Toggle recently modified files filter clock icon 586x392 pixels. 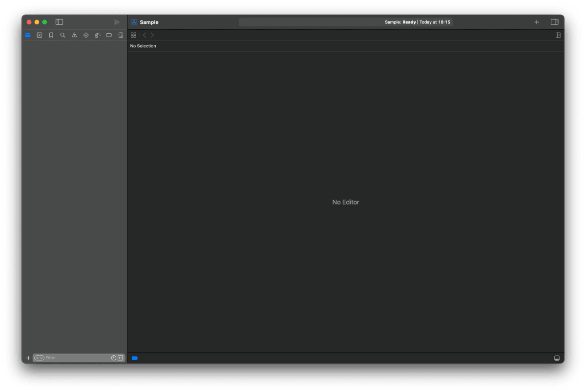tap(114, 358)
